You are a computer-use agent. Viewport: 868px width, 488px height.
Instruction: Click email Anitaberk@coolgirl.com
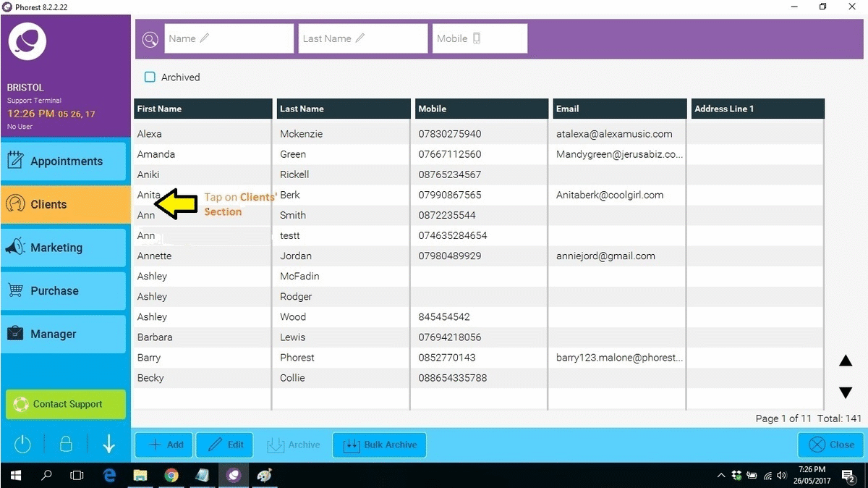point(610,195)
